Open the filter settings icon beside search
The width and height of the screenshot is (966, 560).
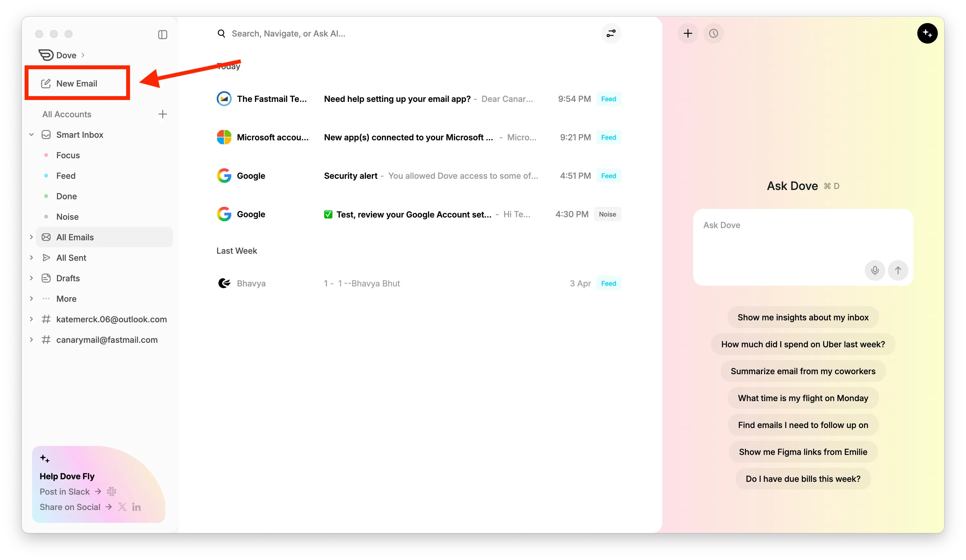pos(611,34)
